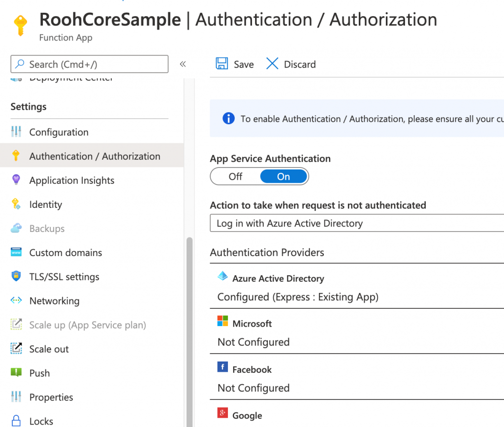The height and width of the screenshot is (427, 504).
Task: Configure the Google authentication provider
Action: [357, 414]
